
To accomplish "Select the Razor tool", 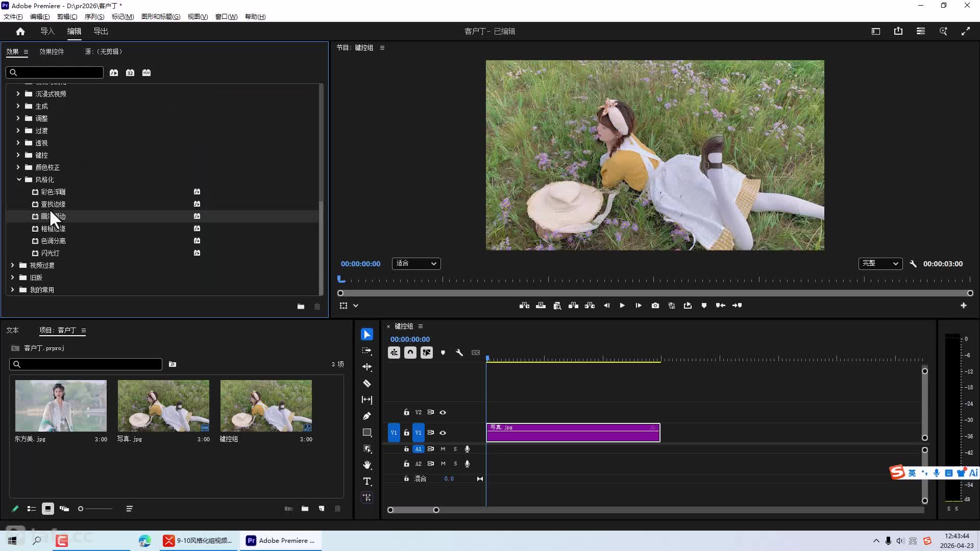I will click(x=367, y=383).
